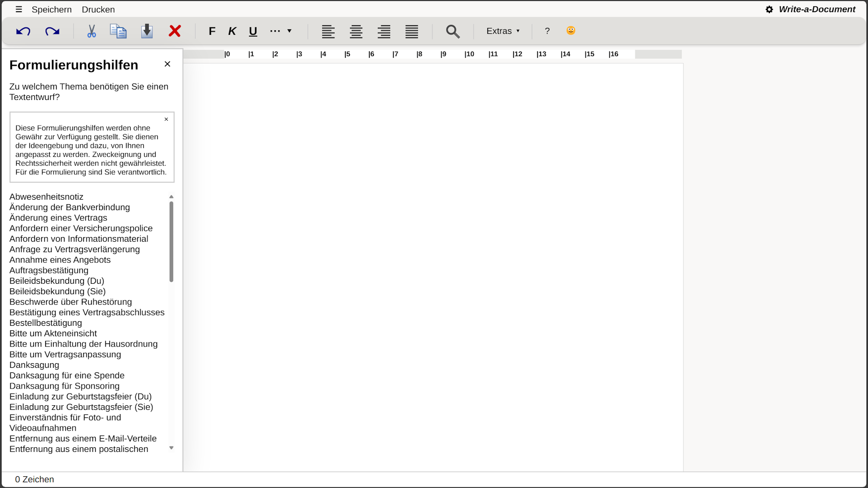
Task: Click the red X delete icon
Action: pos(175,31)
